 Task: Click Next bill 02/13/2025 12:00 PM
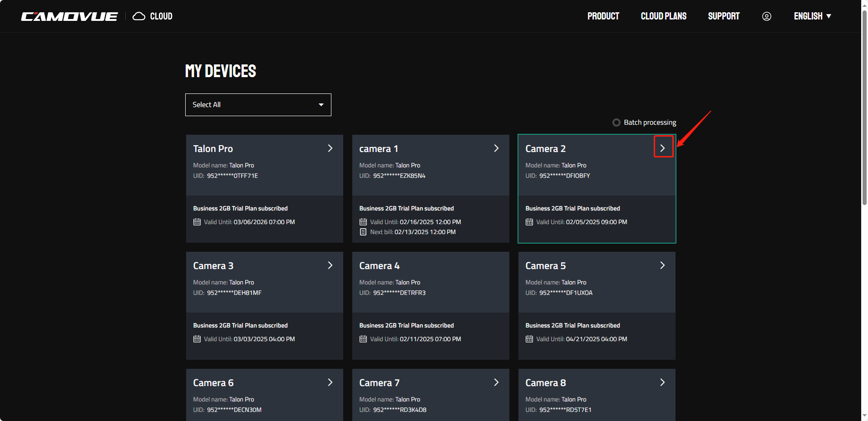413,232
